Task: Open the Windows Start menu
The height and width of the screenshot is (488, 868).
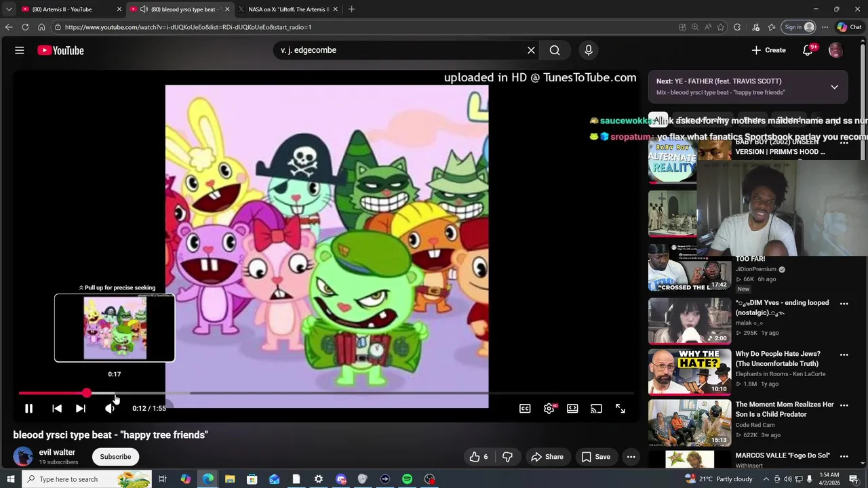Action: [10, 479]
